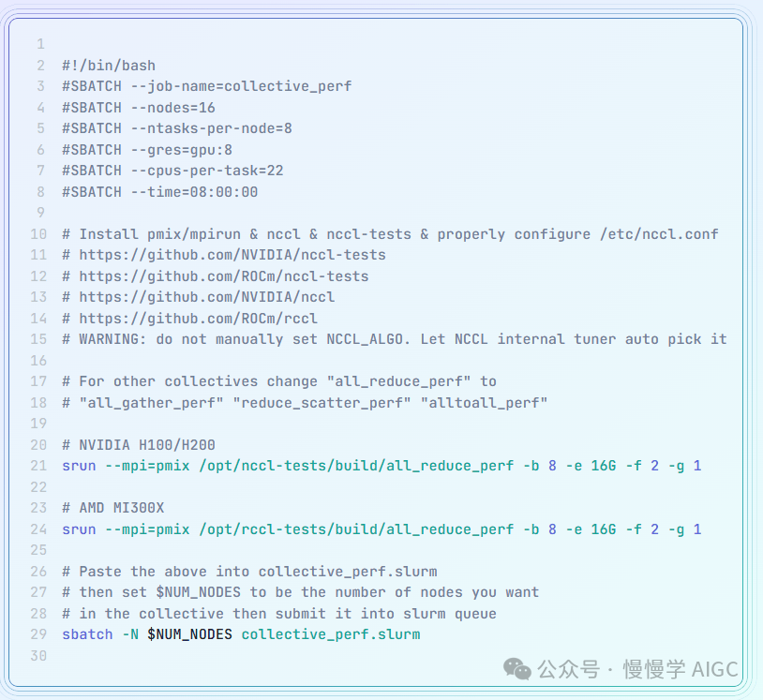Click the "reduce_scatter_perf" string

click(x=322, y=403)
